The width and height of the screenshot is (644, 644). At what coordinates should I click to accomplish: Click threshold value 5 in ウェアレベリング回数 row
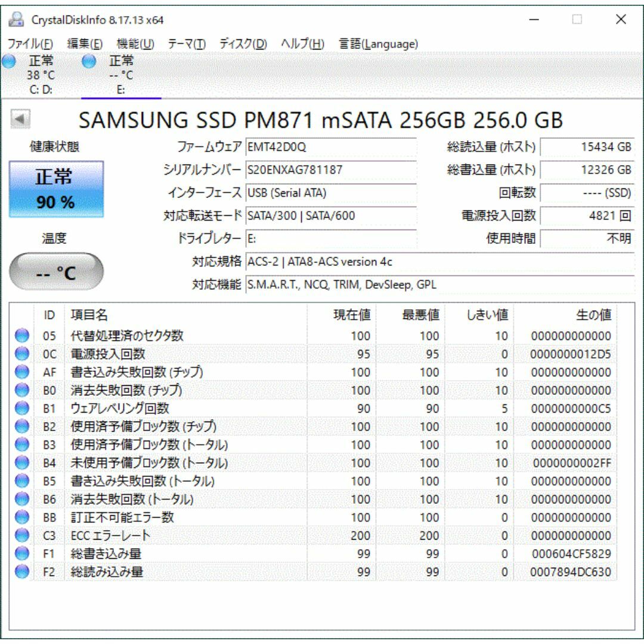(x=504, y=408)
